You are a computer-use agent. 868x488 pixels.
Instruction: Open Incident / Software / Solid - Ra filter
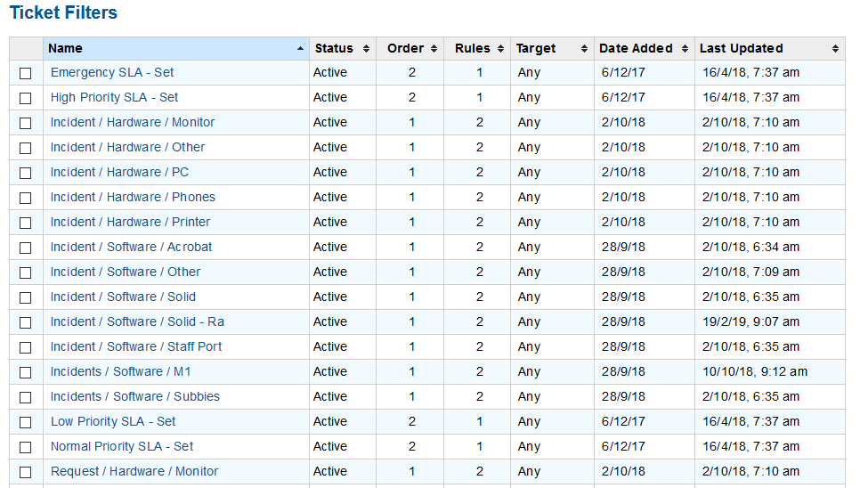click(x=137, y=321)
